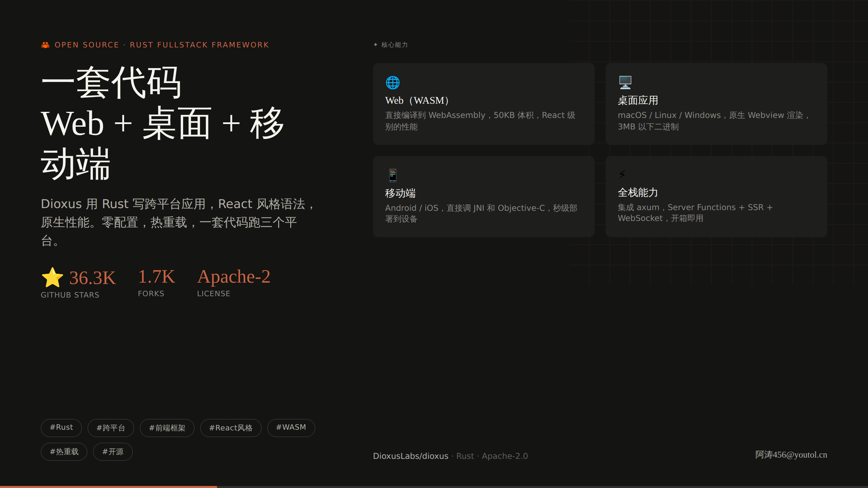868x488 pixels.
Task: Click the 36.3K stars value
Action: point(92,278)
